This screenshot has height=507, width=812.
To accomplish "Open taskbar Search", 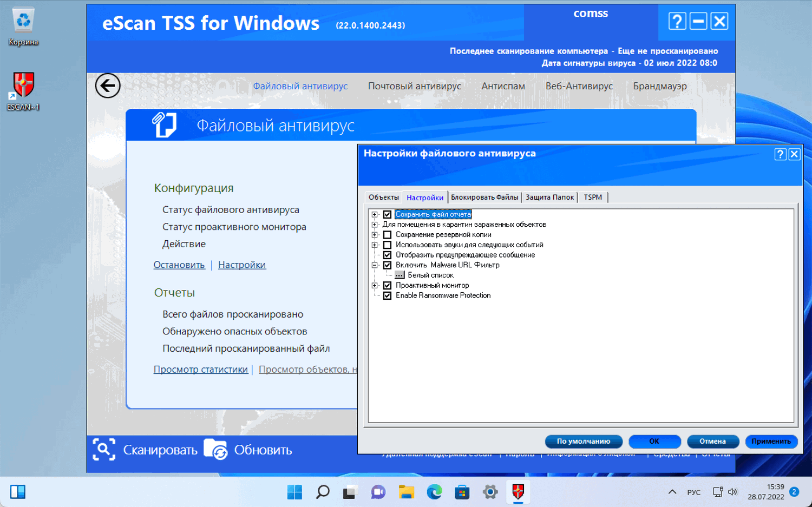I will pos(323,492).
